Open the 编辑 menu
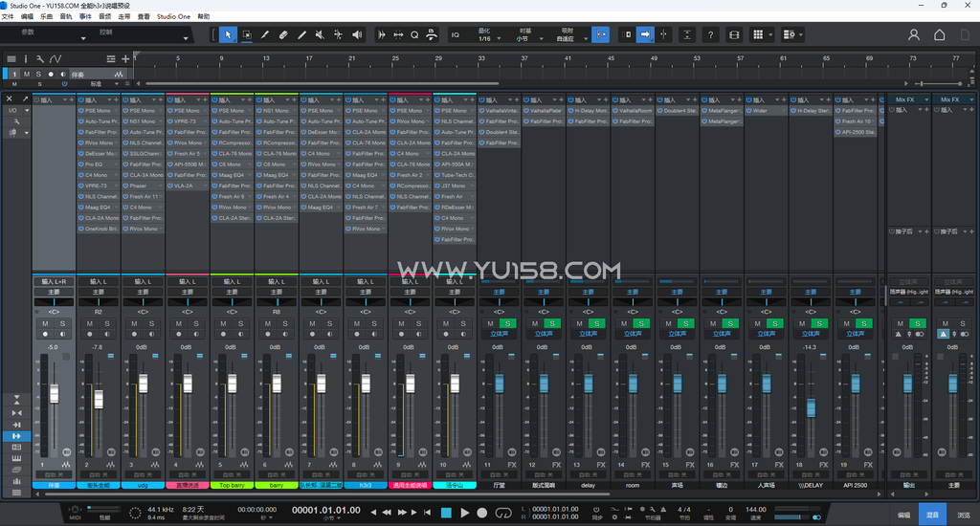This screenshot has width=980, height=526. click(x=27, y=17)
